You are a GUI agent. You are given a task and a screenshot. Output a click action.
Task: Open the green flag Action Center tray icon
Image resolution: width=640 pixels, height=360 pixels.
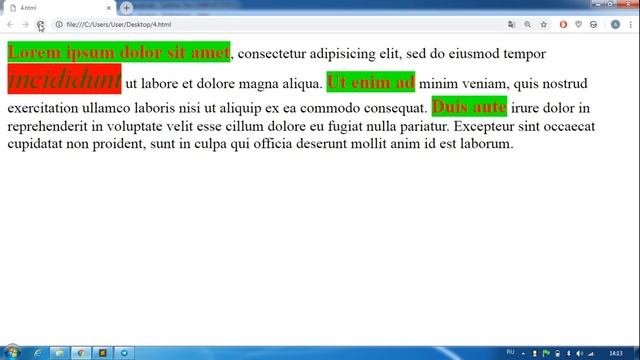pyautogui.click(x=546, y=353)
